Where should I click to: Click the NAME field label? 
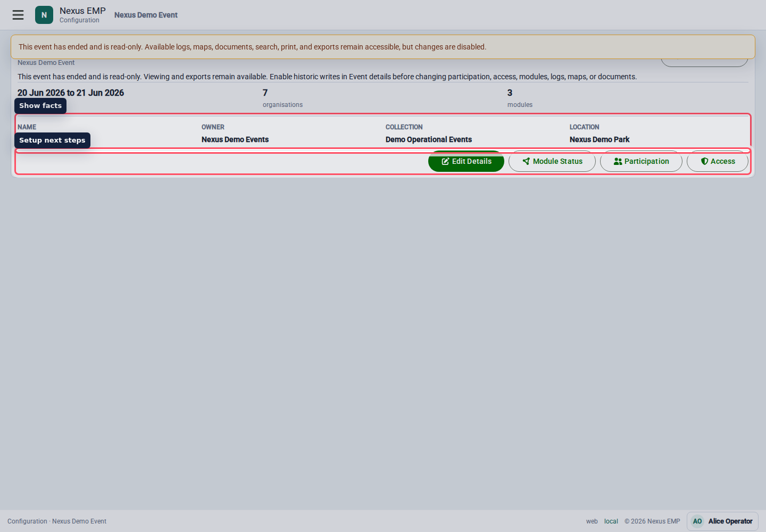click(27, 127)
